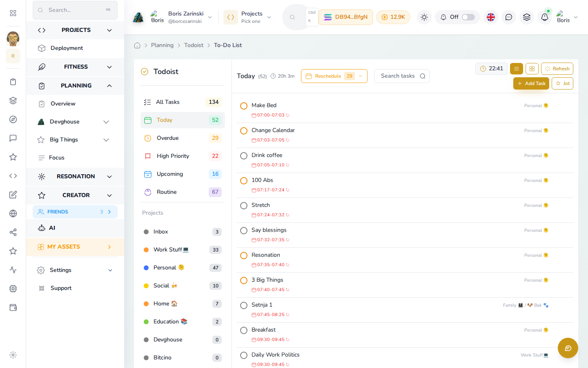Mark Make Bed task as complete
This screenshot has width=588, height=368.
[x=244, y=106]
